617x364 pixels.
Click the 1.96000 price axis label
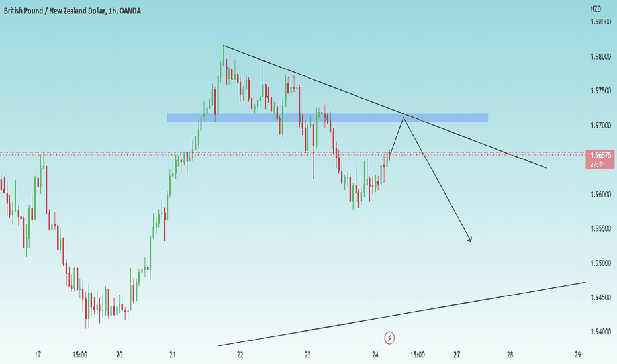coord(600,195)
